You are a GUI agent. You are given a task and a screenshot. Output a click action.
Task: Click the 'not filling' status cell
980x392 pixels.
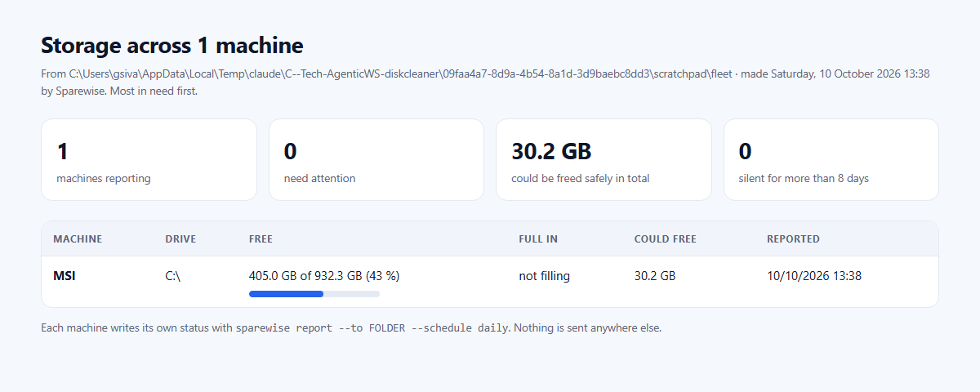tap(544, 276)
